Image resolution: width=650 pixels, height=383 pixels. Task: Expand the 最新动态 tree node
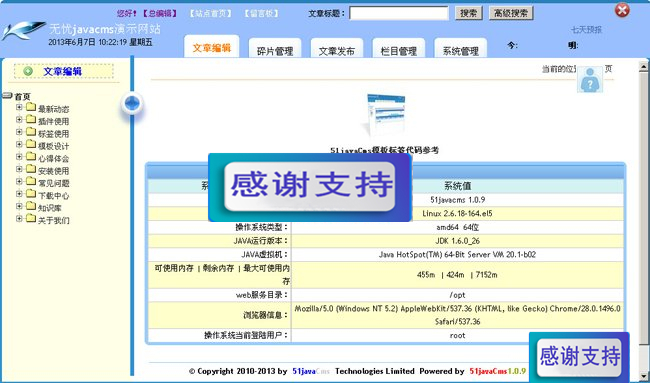point(19,107)
